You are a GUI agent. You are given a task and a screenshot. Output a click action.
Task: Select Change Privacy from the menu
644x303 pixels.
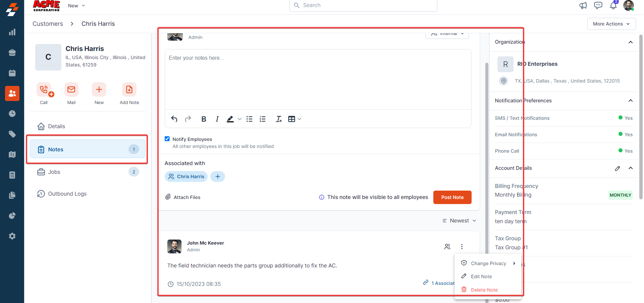coord(488,263)
